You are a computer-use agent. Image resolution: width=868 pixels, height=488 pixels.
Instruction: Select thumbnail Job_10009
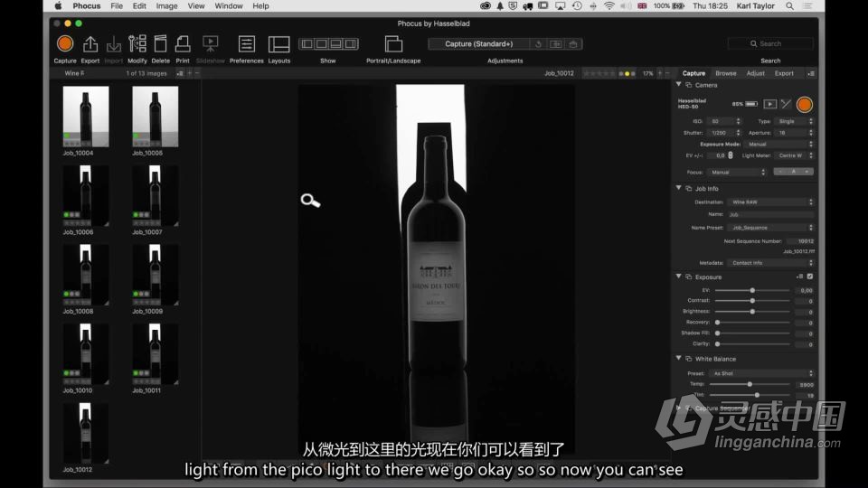point(155,275)
